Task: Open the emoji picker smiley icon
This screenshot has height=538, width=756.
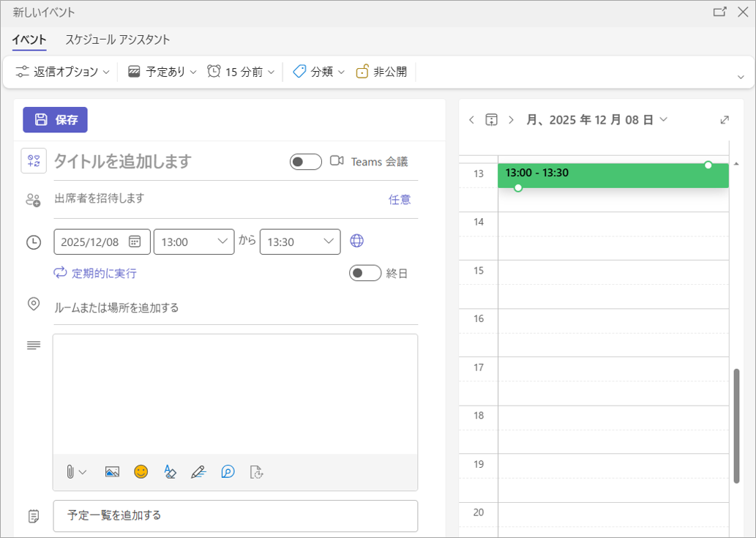Action: pos(141,472)
